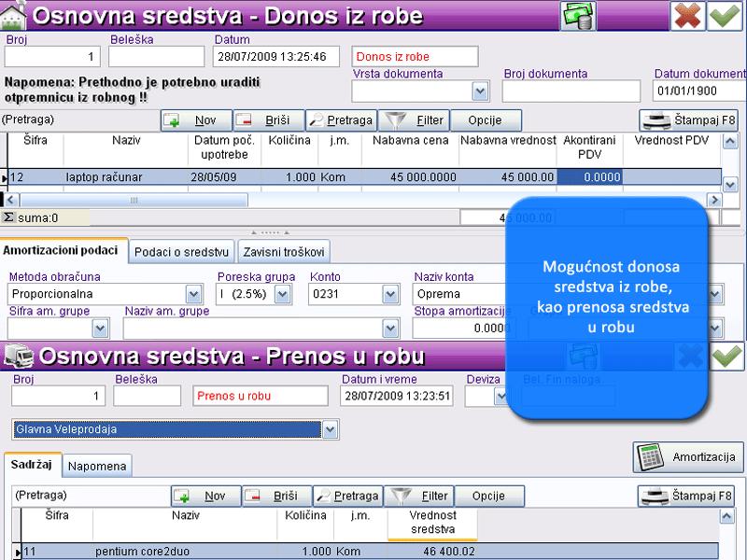
Task: Cancel Donos iz robe with red X
Action: coord(686,16)
